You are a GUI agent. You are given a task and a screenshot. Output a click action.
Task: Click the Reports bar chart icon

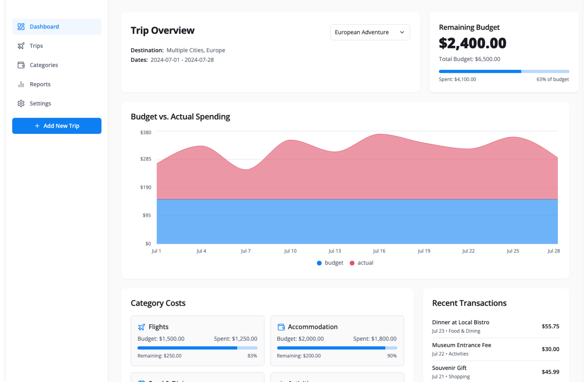pos(21,84)
